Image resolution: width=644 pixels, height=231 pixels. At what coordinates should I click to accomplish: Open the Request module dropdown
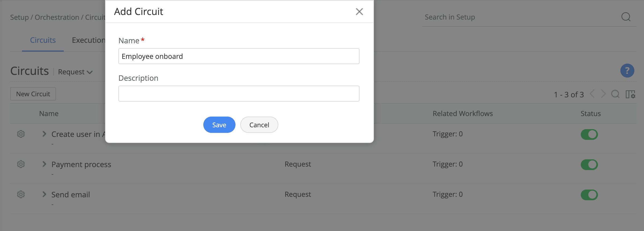[x=75, y=72]
